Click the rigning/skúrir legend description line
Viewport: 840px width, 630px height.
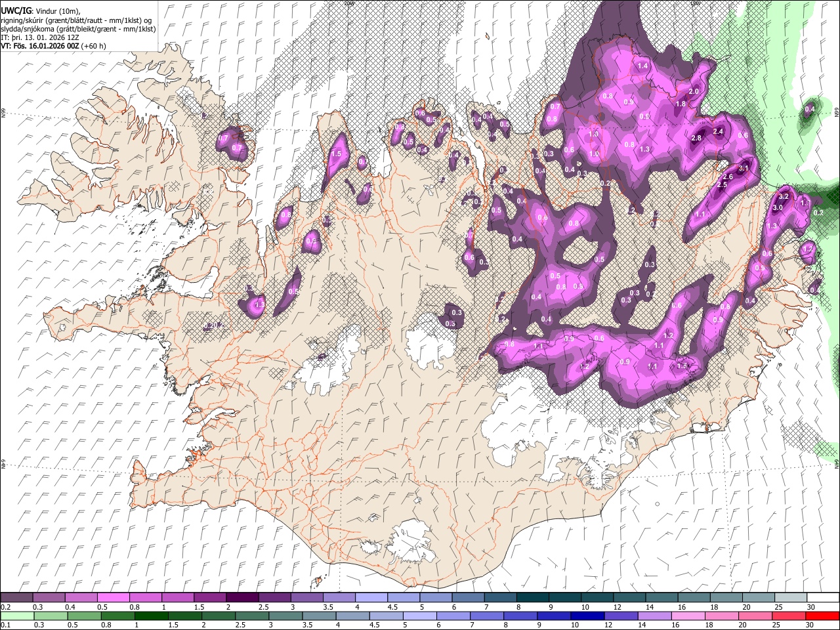click(76, 20)
